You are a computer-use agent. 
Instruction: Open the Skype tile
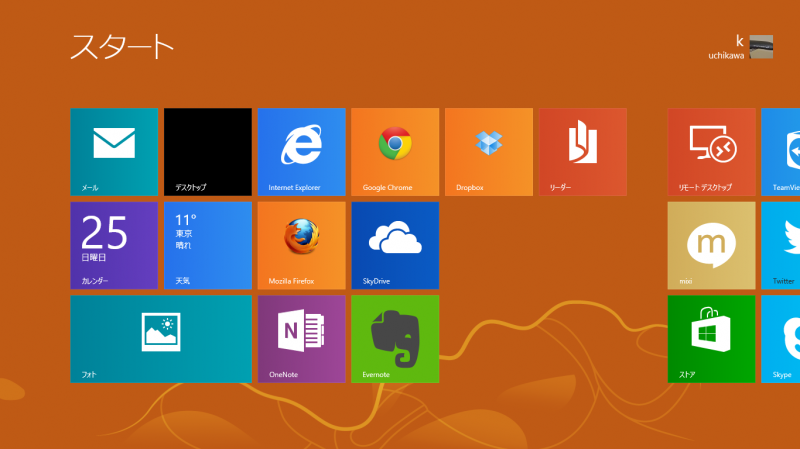[781, 339]
